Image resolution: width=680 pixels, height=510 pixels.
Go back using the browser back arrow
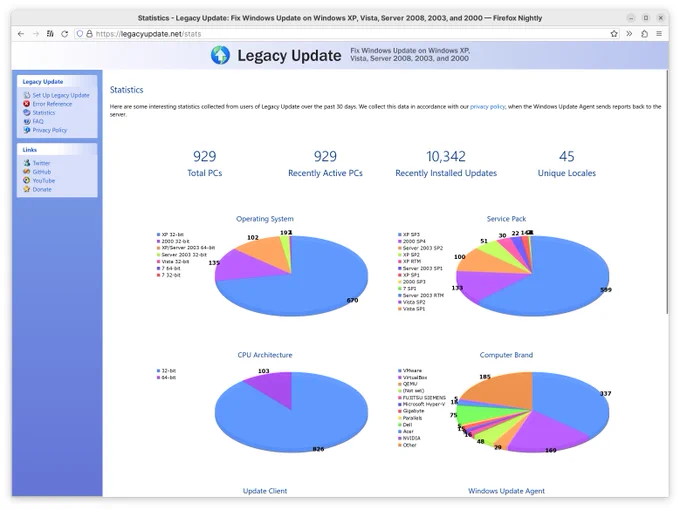(x=21, y=34)
